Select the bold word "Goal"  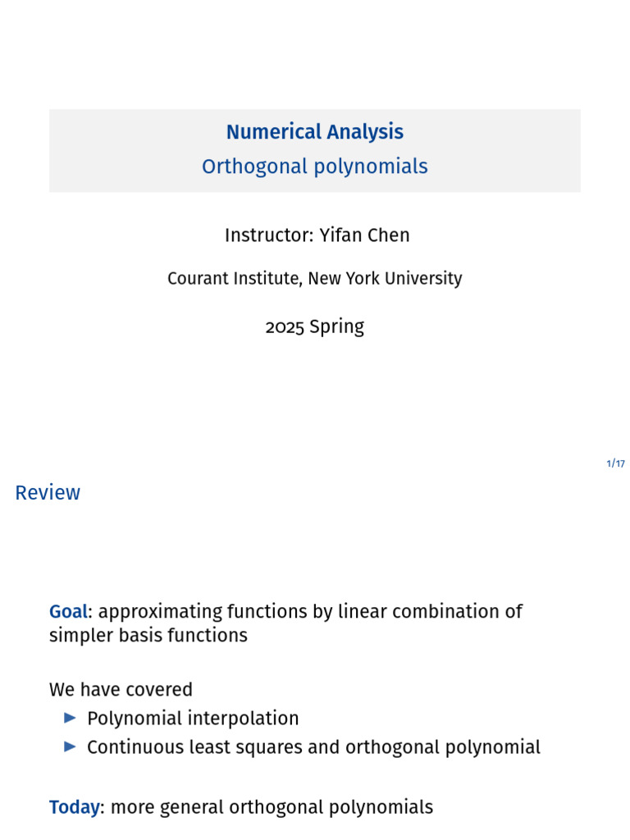coord(68,612)
